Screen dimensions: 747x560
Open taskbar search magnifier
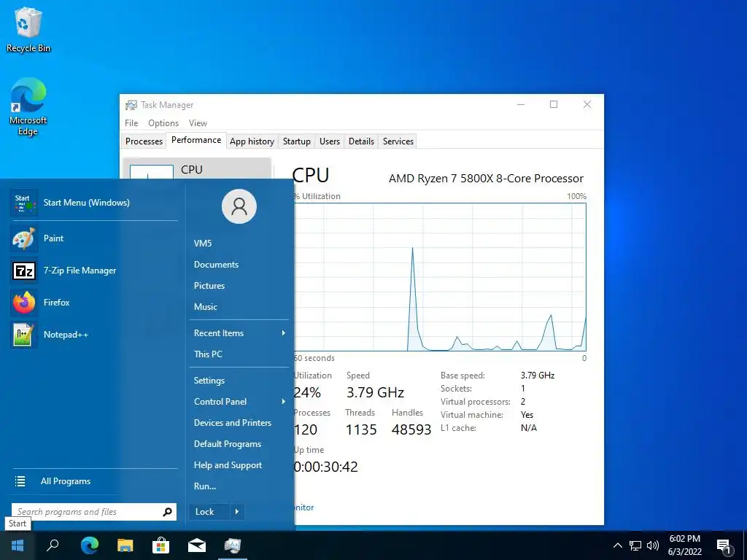click(53, 545)
